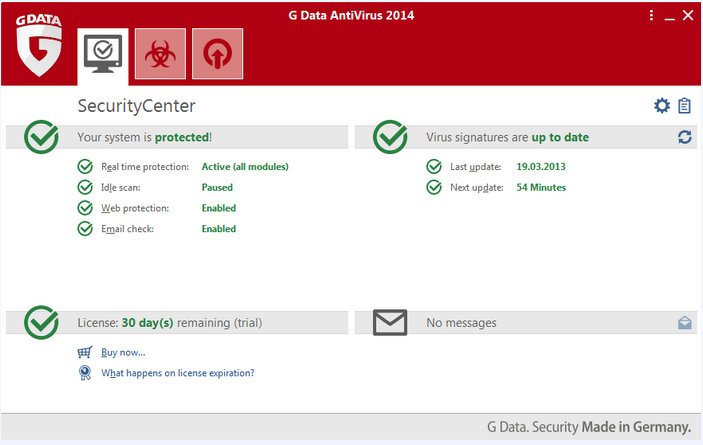Click the 19.03.2013 update date
Image resolution: width=703 pixels, height=445 pixels.
point(541,167)
